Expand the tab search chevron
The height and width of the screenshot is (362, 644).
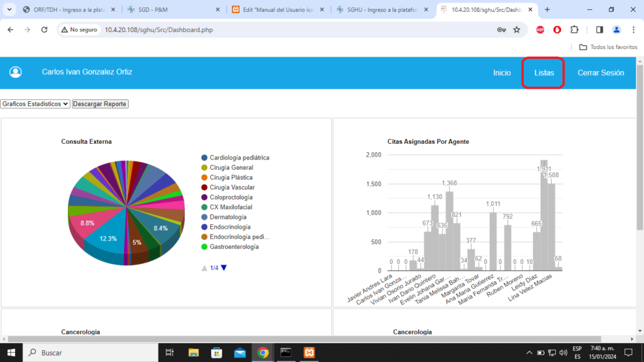tap(9, 9)
